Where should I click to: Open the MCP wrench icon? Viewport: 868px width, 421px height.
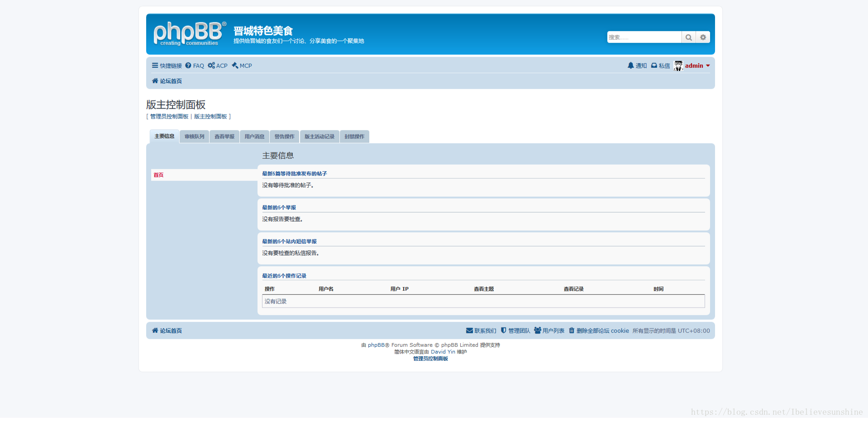pyautogui.click(x=235, y=66)
